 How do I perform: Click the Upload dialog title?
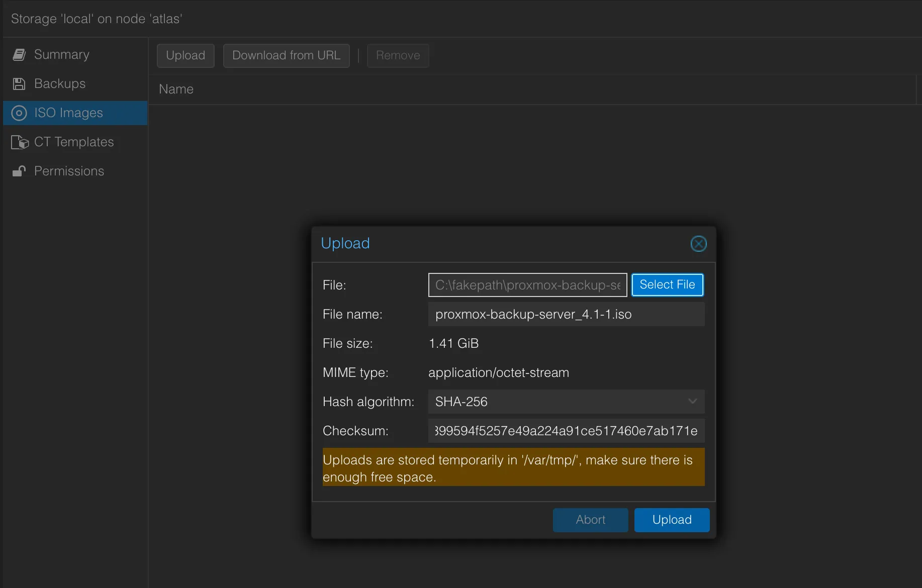345,243
